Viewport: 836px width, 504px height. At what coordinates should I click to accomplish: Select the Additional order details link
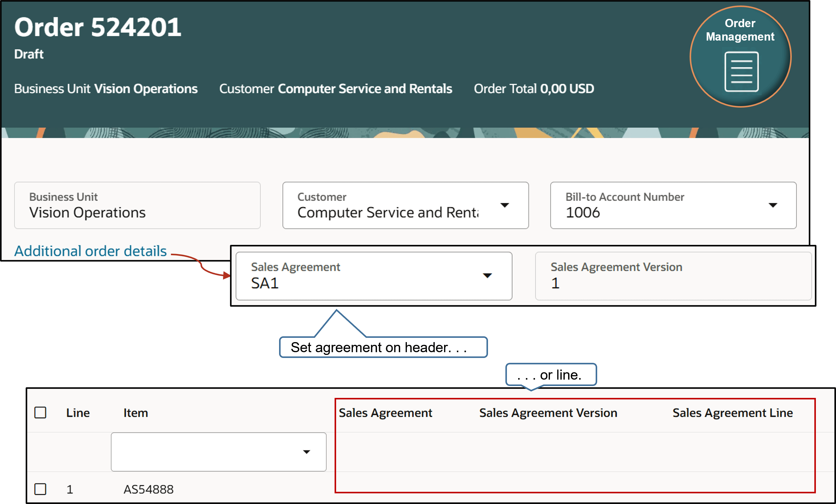(x=90, y=251)
